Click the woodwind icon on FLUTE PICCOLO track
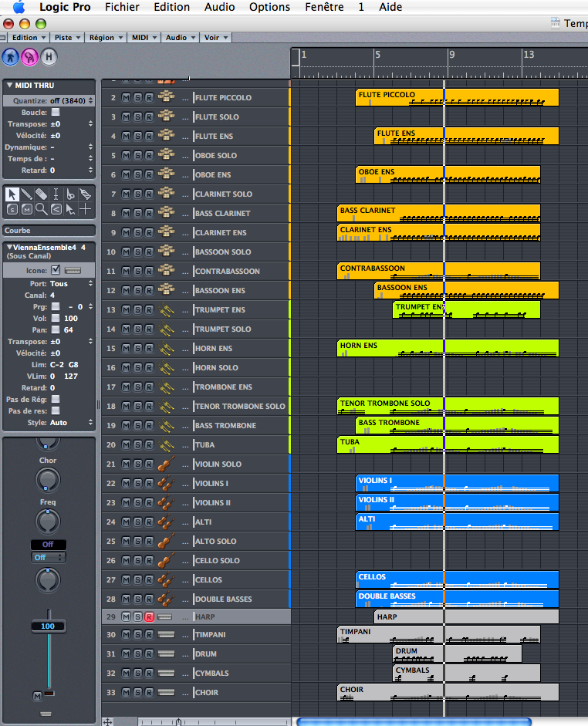Viewport: 588px width, 726px height. point(166,97)
